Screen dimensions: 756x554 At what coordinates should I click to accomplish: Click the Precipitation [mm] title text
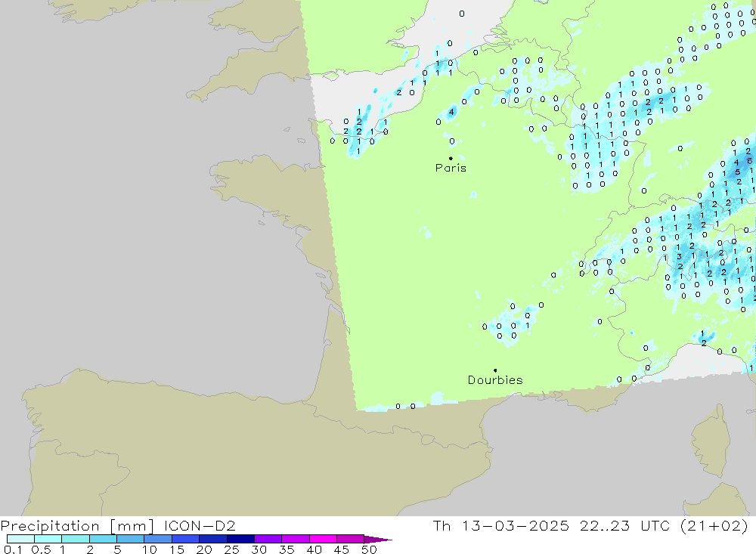(77, 526)
